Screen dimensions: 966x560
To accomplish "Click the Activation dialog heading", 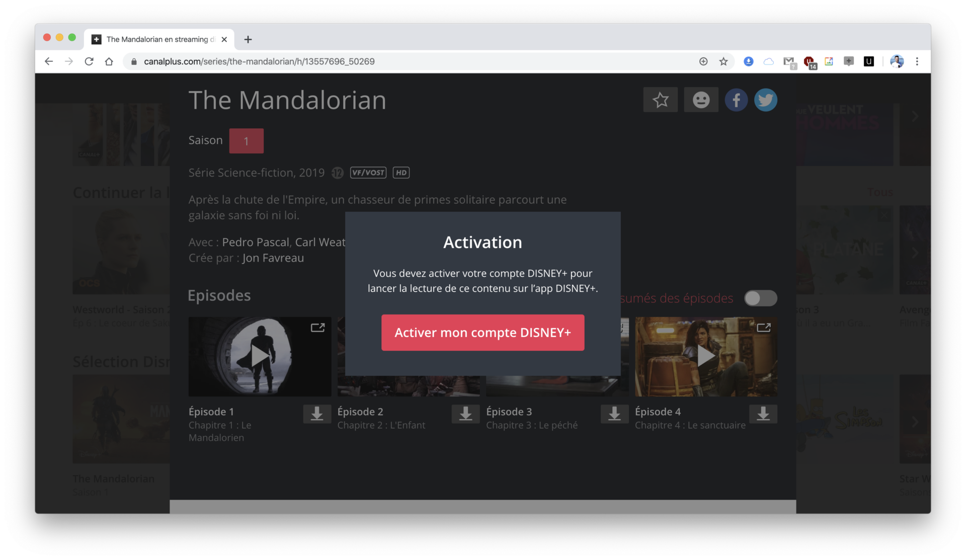I will (482, 243).
